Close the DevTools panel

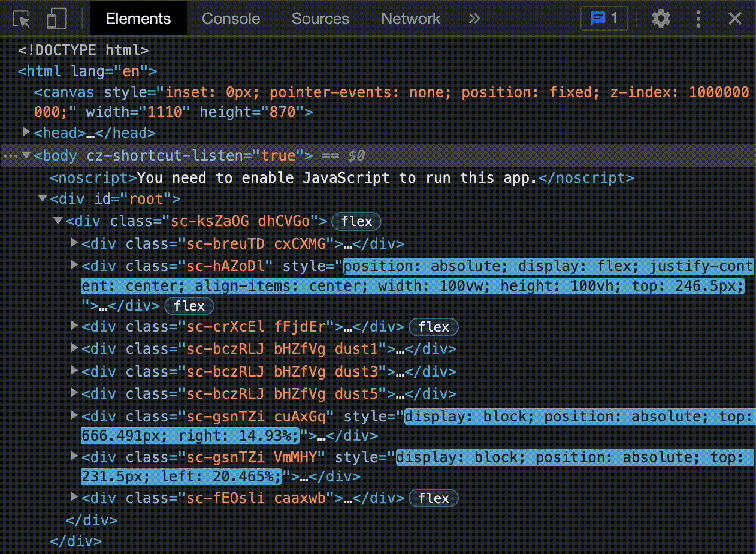click(735, 19)
